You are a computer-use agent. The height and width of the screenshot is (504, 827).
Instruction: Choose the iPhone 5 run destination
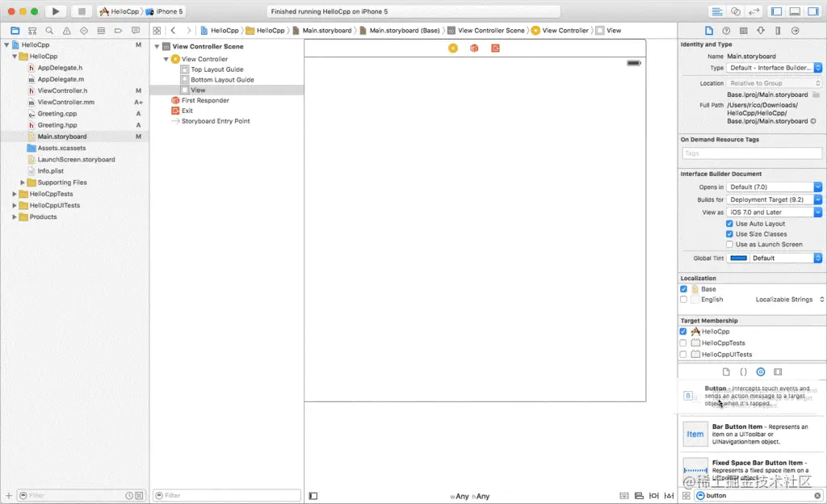(x=165, y=11)
